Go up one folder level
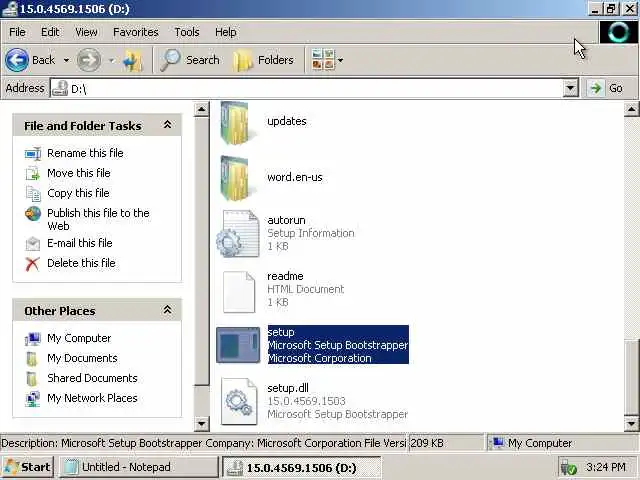 133,60
